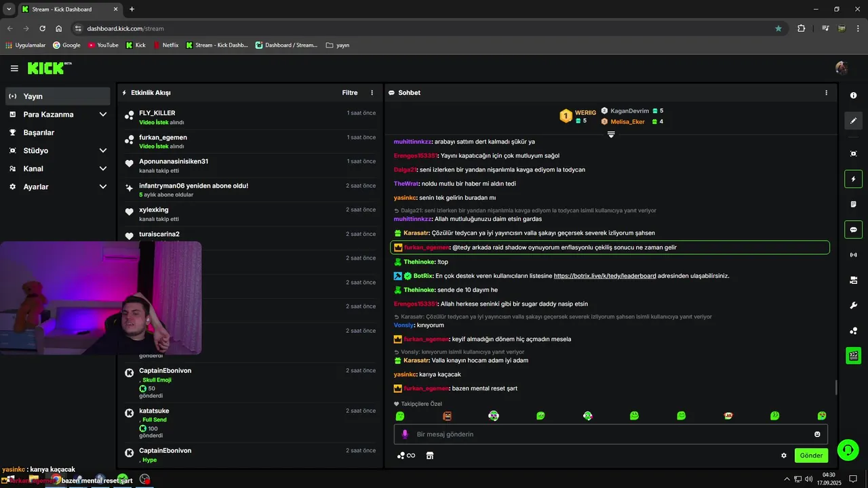This screenshot has width=868, height=488.
Task: Click the camera/host icon in sidebar
Action: pyautogui.click(x=854, y=280)
